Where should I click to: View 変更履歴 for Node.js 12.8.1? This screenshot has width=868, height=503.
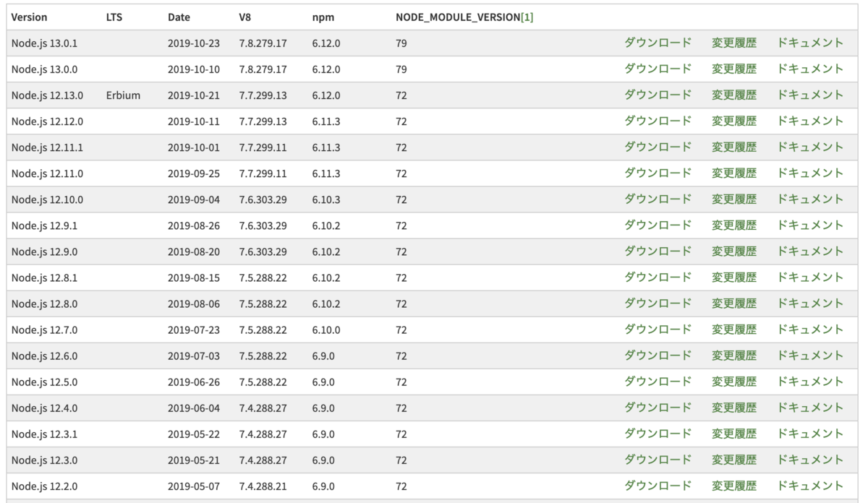tap(734, 277)
